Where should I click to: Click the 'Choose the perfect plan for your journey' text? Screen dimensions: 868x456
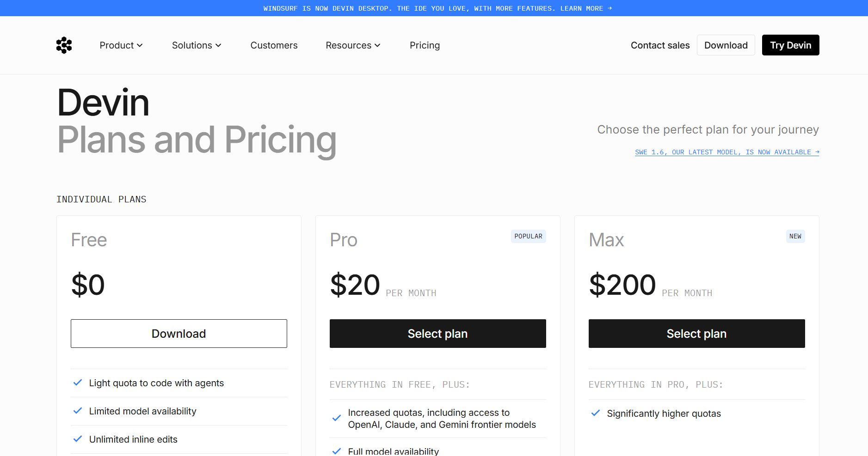(x=708, y=129)
